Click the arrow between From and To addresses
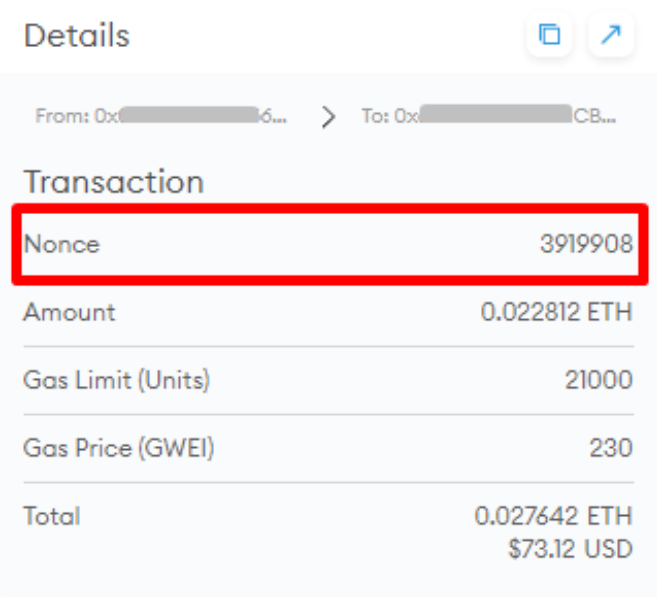The image size is (657, 597). coord(328,117)
